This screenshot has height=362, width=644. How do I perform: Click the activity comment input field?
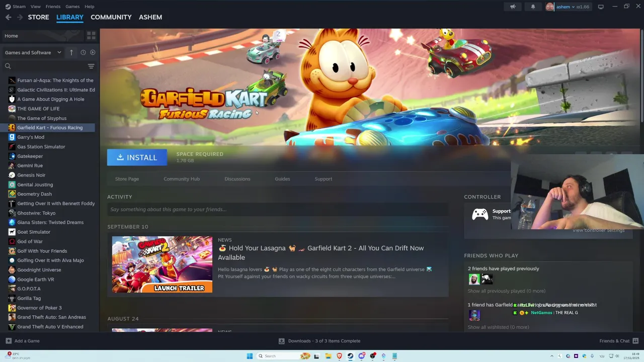click(278, 209)
